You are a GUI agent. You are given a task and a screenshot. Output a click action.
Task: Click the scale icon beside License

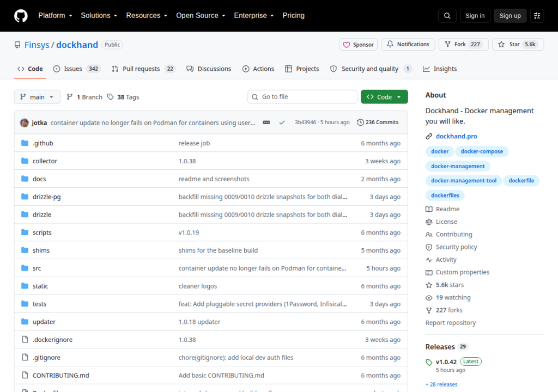coord(429,222)
